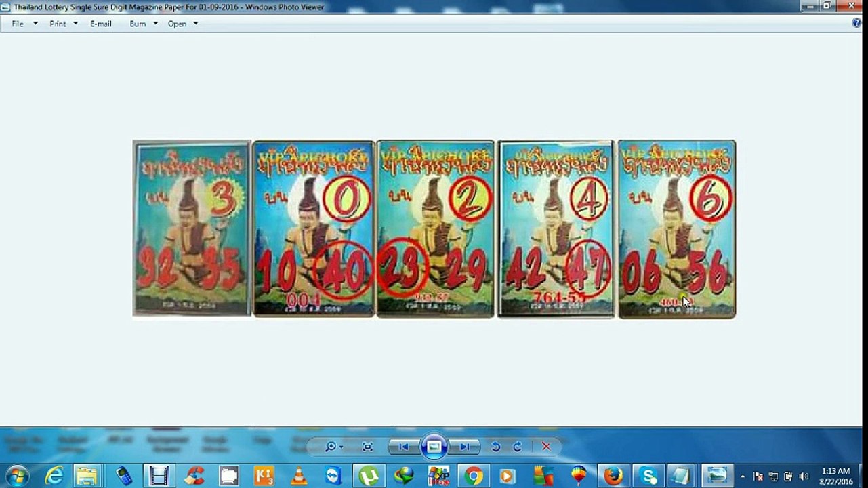Open Internet Download Manager taskbar icon
Screen dimensions: 868x488
click(x=404, y=476)
